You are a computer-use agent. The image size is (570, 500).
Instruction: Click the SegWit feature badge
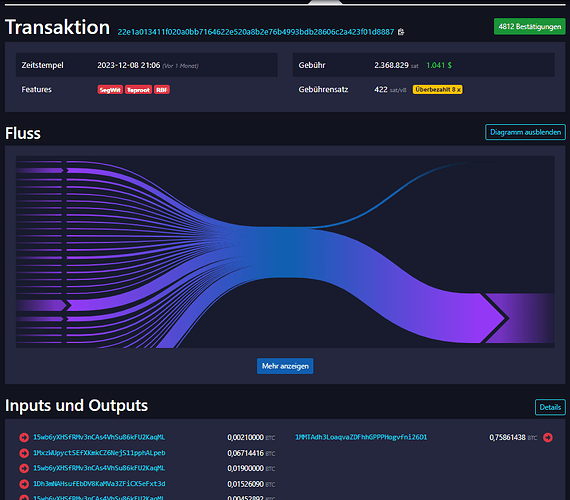(110, 90)
